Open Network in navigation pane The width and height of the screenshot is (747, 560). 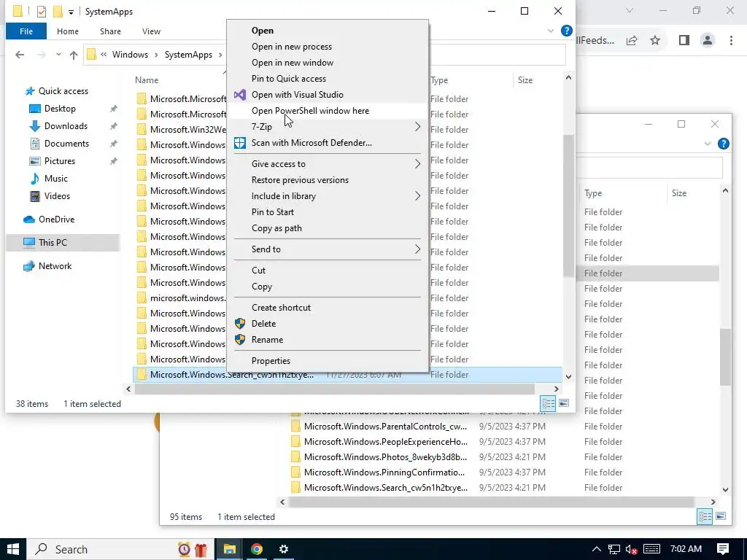pos(55,266)
